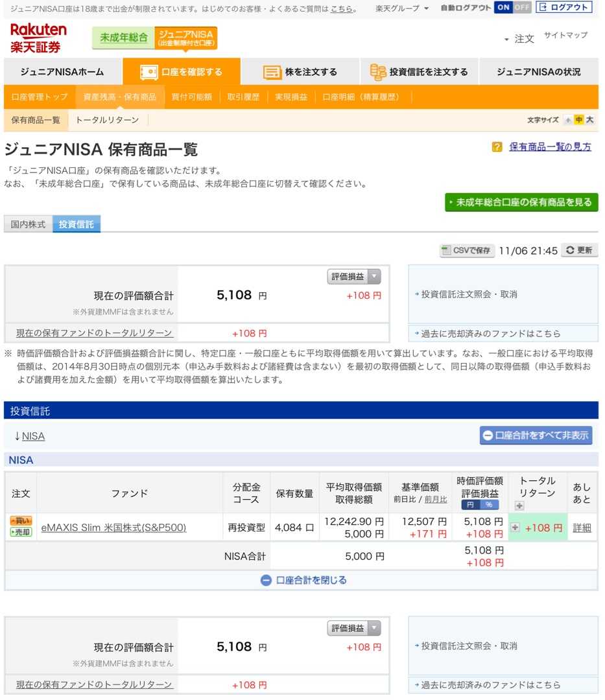Open the 取引履歴 submenu
605x700 pixels.
243,97
